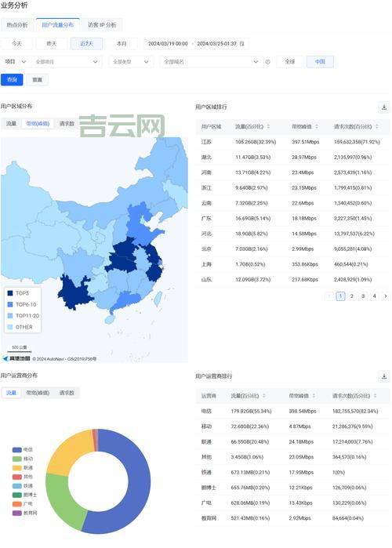Open the calendar icon in date range
This screenshot has height=548, width=392.
[x=241, y=44]
